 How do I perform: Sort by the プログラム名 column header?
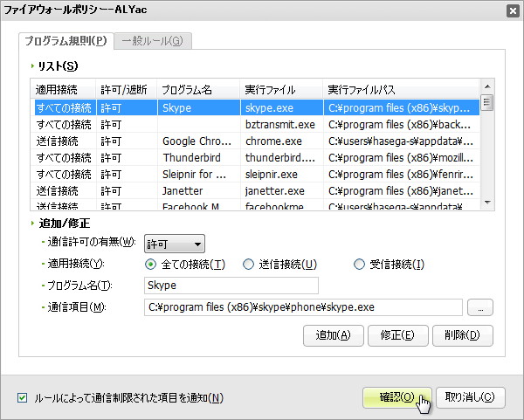198,90
